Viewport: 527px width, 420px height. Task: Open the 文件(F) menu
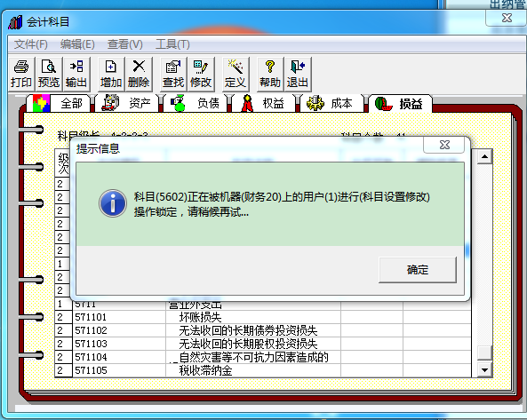coord(30,44)
